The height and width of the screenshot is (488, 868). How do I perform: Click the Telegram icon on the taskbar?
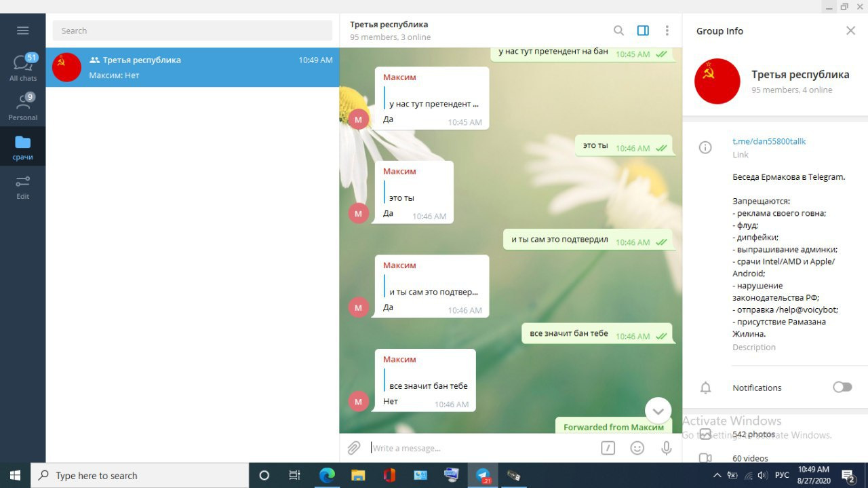(x=483, y=476)
